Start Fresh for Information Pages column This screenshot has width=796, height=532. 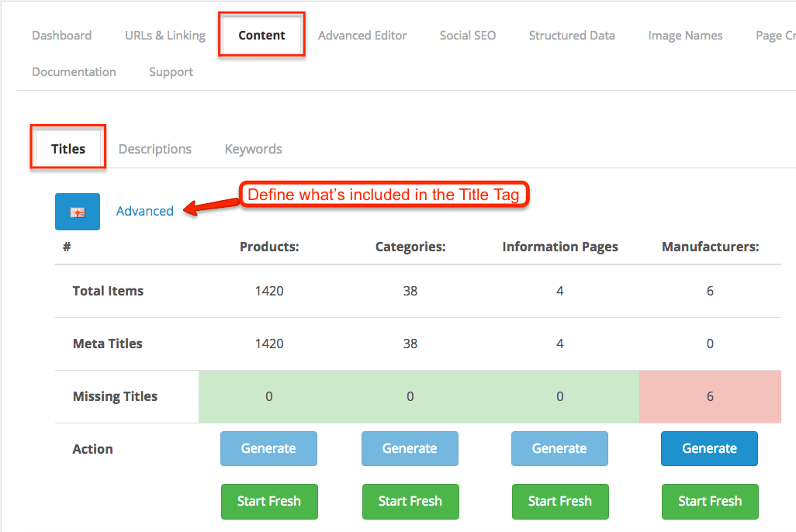point(560,502)
